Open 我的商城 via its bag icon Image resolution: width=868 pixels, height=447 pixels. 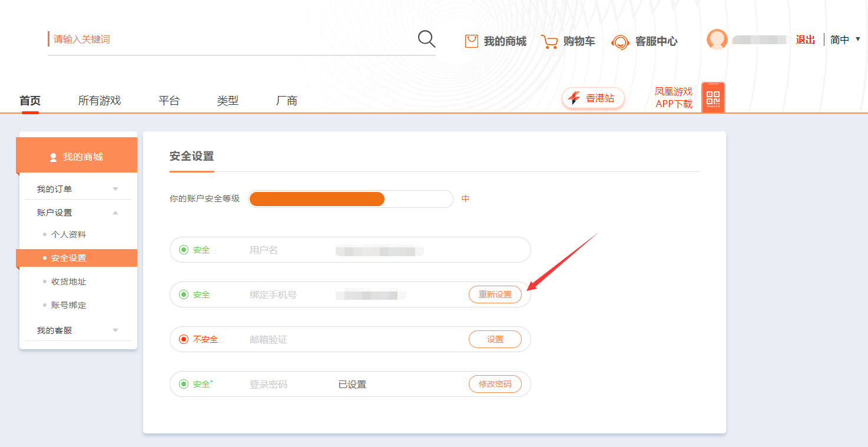[x=471, y=41]
